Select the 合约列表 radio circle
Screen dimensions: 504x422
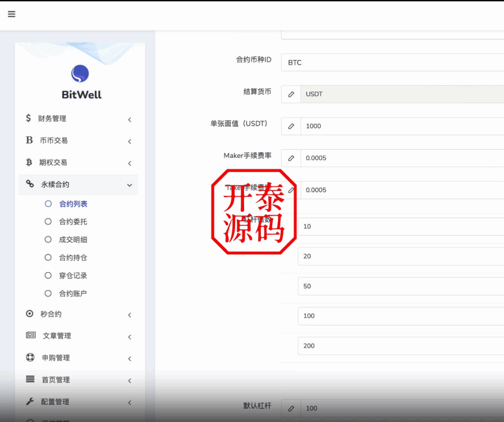click(x=48, y=204)
